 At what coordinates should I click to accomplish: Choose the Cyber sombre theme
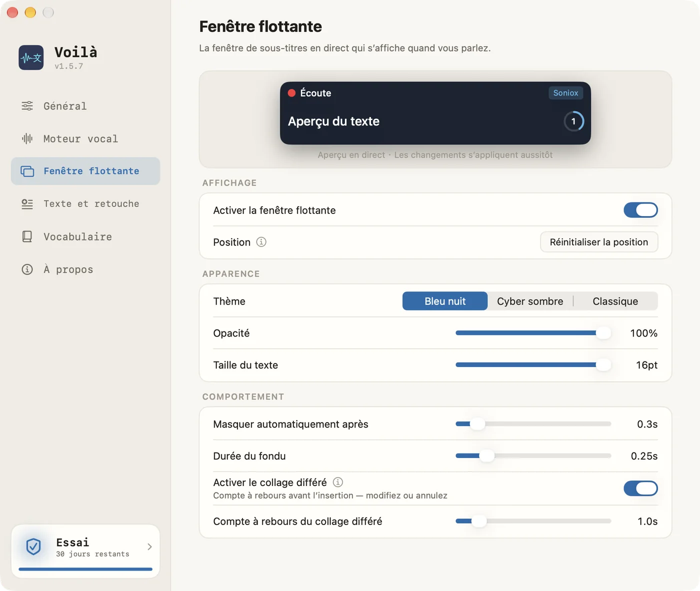pos(530,301)
